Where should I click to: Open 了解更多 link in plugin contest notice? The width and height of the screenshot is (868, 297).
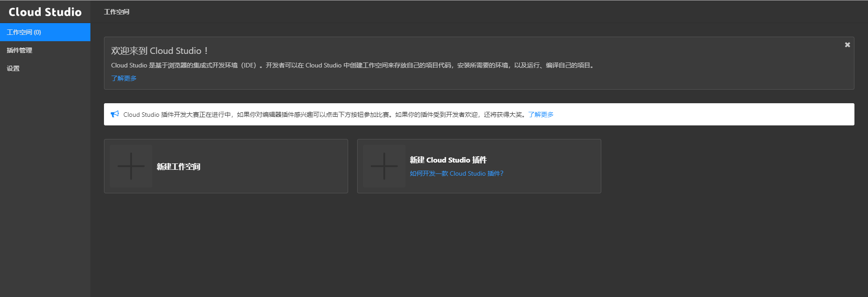click(x=541, y=115)
